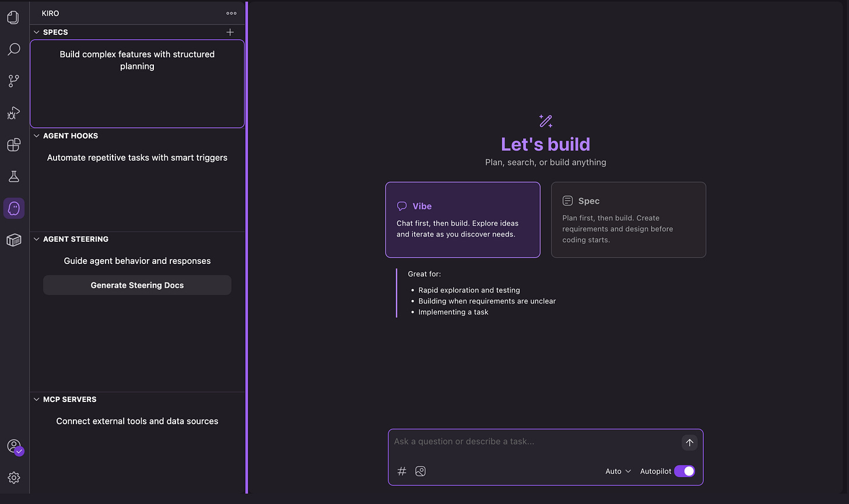Select the Vibe mode card
849x504 pixels.
[463, 220]
